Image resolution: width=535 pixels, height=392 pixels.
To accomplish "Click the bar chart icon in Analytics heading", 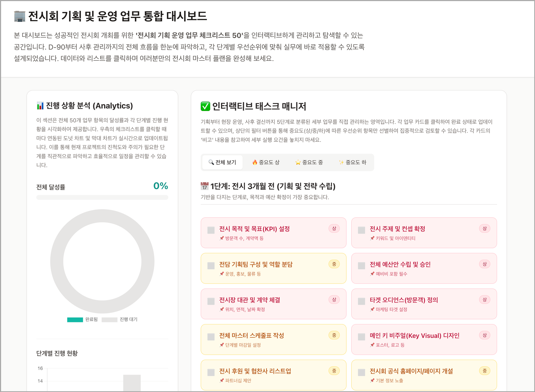I will (x=40, y=106).
